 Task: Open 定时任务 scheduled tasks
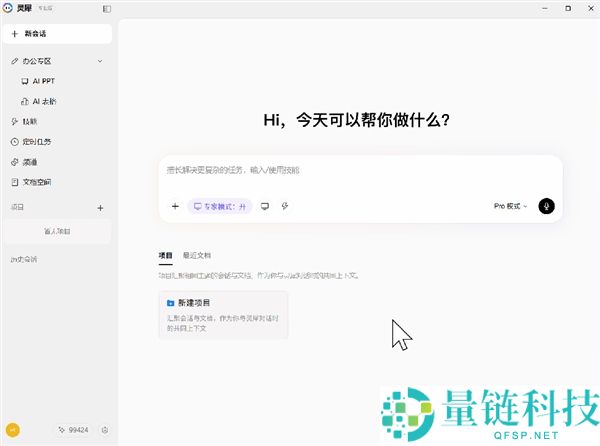(31, 142)
